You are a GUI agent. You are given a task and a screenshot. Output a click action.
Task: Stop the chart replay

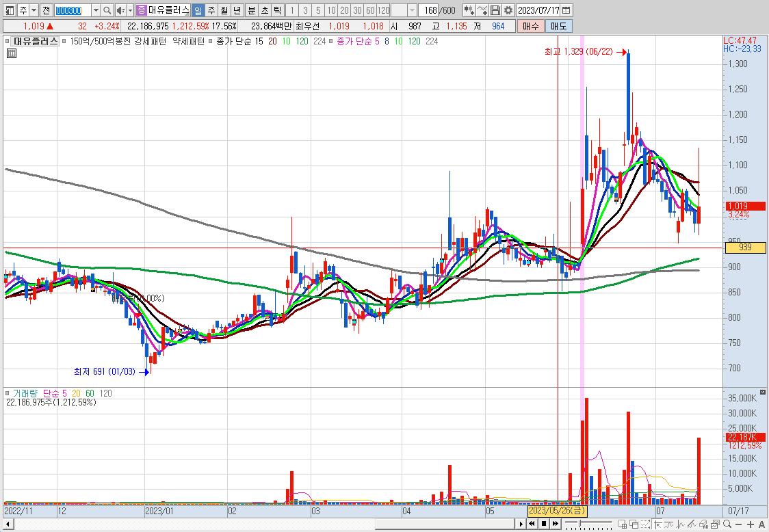(x=544, y=524)
